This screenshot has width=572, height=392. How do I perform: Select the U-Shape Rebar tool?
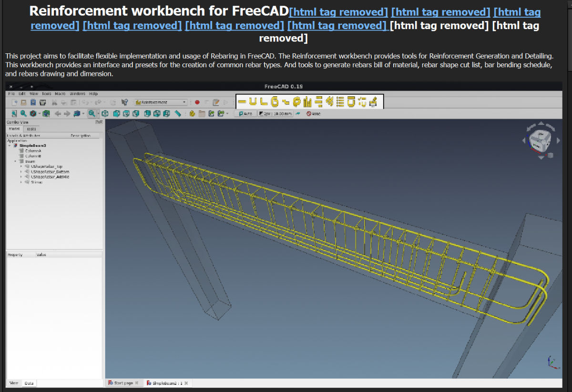pos(253,101)
